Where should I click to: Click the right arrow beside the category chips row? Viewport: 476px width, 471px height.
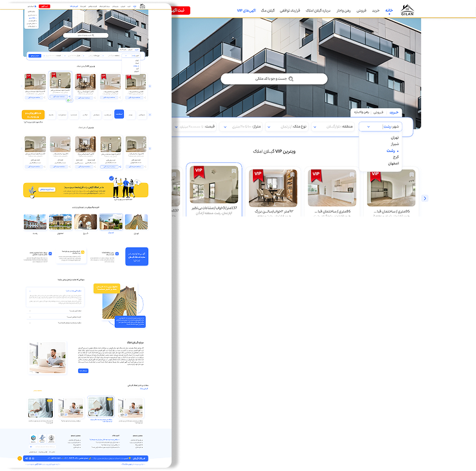(x=150, y=114)
